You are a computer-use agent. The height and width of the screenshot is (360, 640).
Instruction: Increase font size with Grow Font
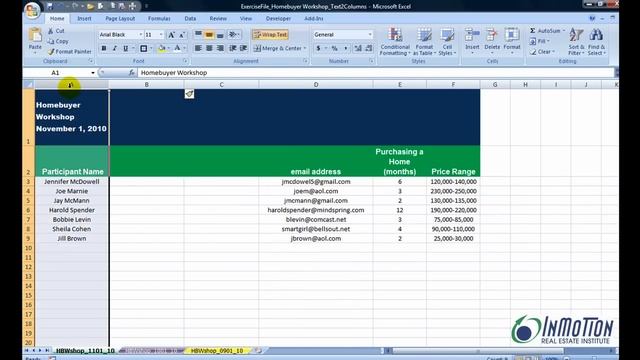pyautogui.click(x=171, y=35)
